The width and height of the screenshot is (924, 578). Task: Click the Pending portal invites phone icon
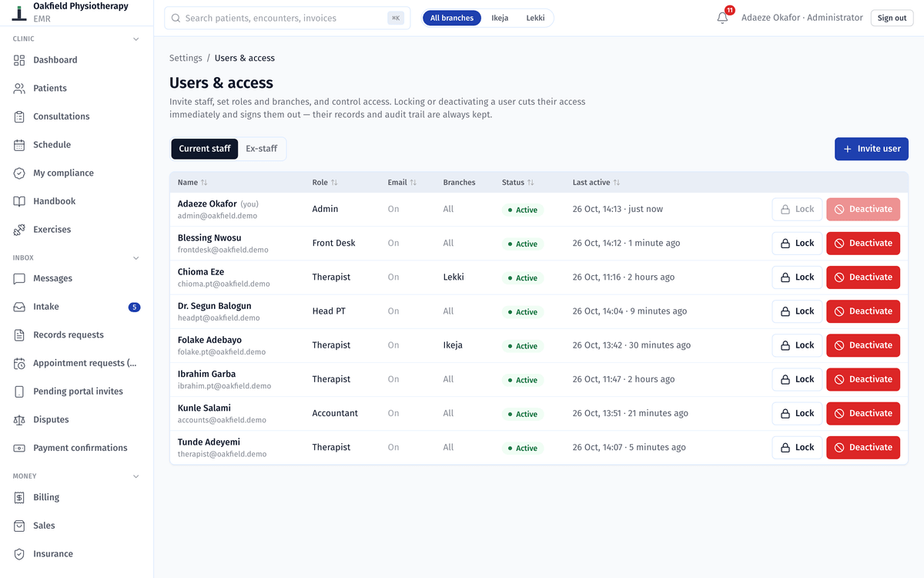[x=19, y=391]
